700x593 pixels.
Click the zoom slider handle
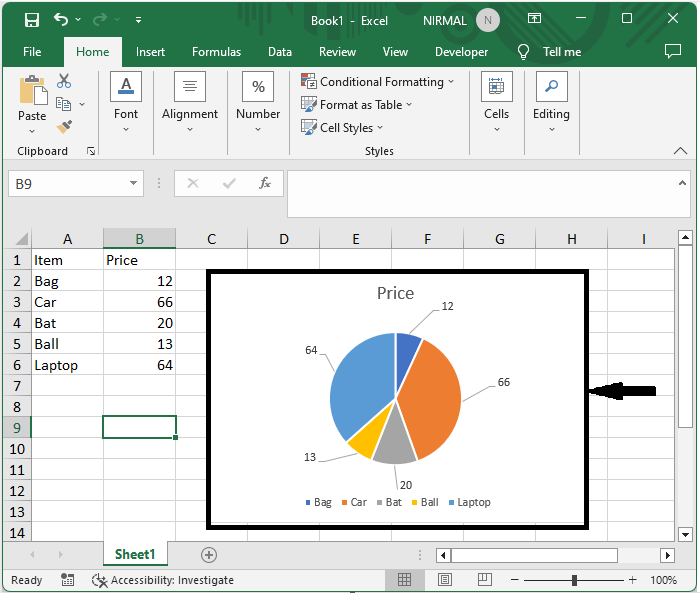click(x=575, y=580)
